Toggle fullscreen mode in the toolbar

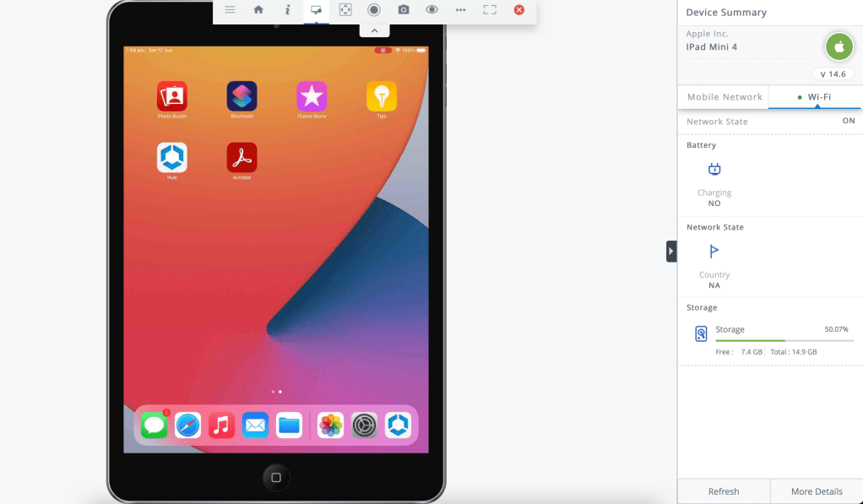click(x=490, y=10)
